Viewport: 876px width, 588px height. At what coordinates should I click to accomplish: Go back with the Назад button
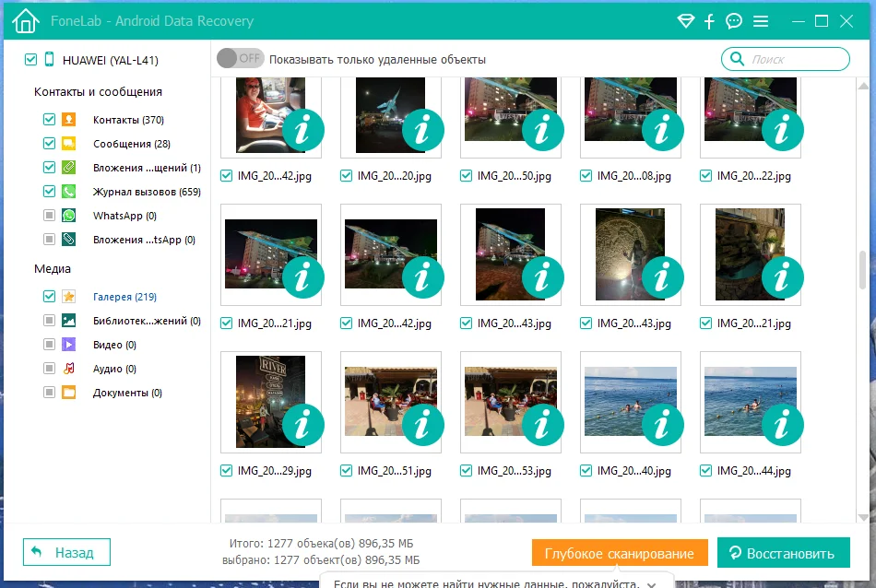(x=66, y=552)
